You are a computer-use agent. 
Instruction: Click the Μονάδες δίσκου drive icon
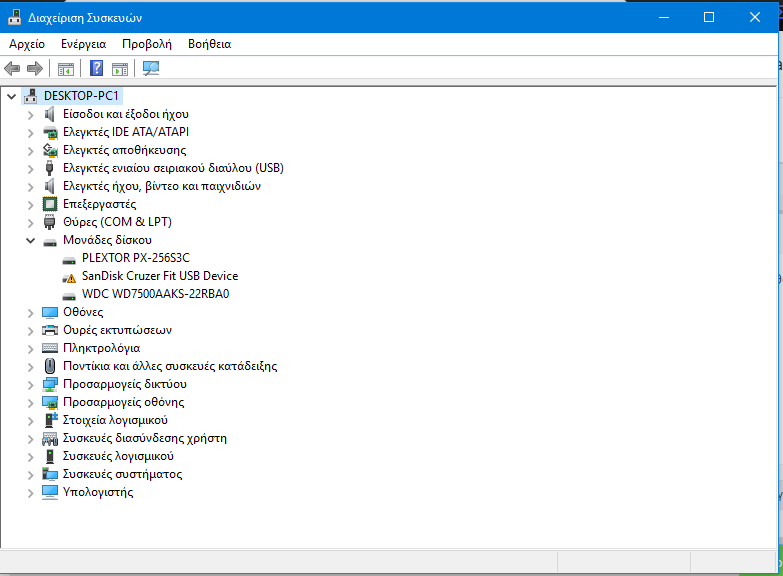[x=50, y=242]
